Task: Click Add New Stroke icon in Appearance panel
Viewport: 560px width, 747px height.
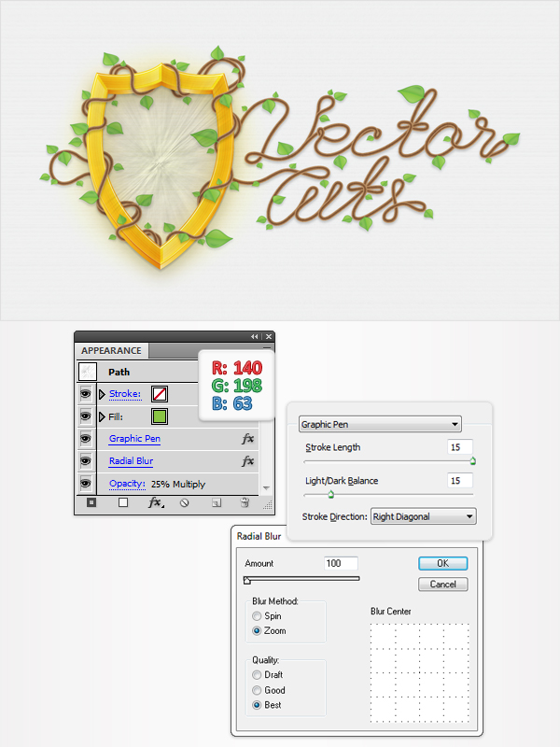Action: click(91, 502)
